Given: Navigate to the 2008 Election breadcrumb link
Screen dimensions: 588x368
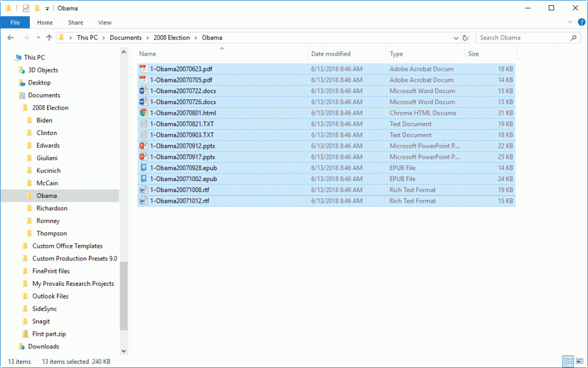Looking at the screenshot, I should [x=171, y=37].
